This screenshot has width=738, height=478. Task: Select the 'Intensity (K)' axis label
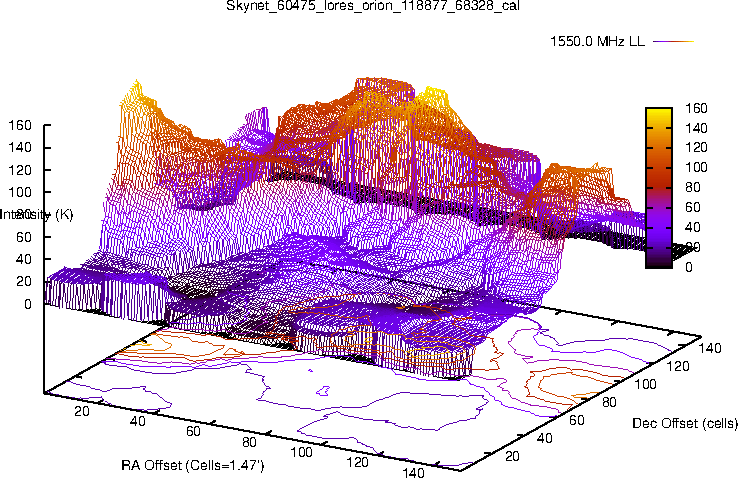click(37, 215)
